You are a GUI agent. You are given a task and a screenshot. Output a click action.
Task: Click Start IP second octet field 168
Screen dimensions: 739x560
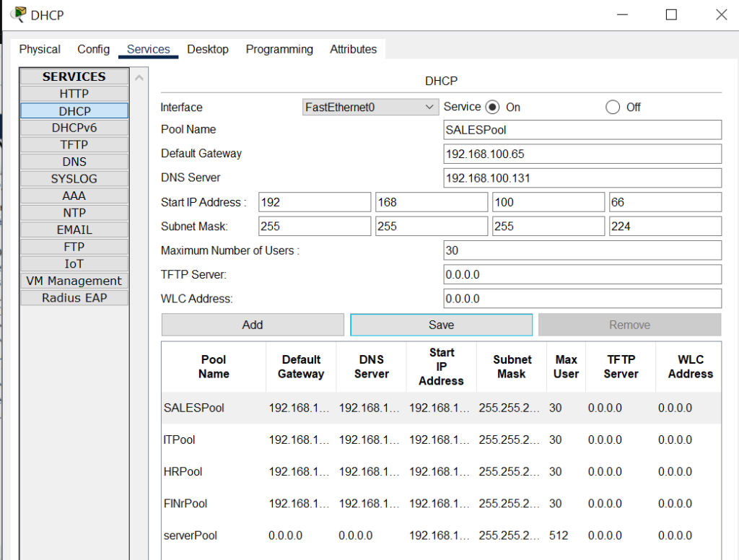[x=432, y=202]
